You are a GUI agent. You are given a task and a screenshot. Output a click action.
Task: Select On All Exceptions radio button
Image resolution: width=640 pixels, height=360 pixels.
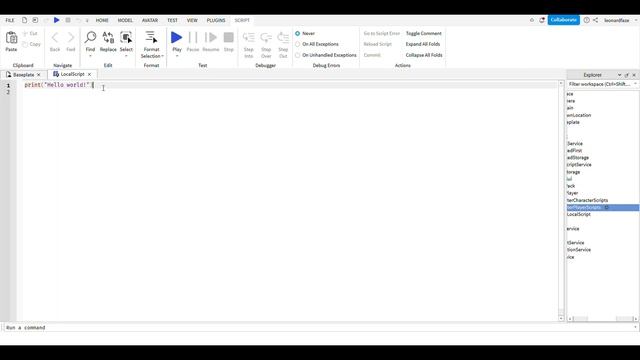298,44
